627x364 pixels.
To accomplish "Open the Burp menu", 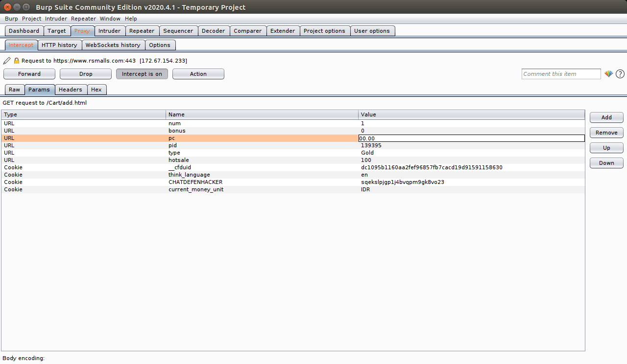I will tap(11, 19).
